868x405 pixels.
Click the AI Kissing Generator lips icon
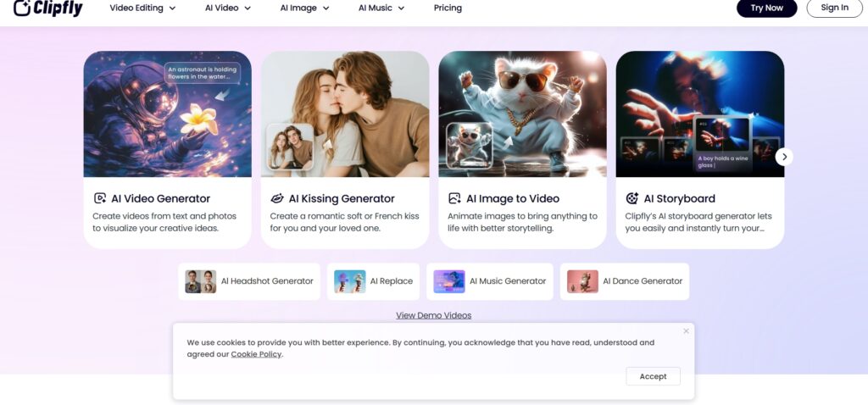277,198
